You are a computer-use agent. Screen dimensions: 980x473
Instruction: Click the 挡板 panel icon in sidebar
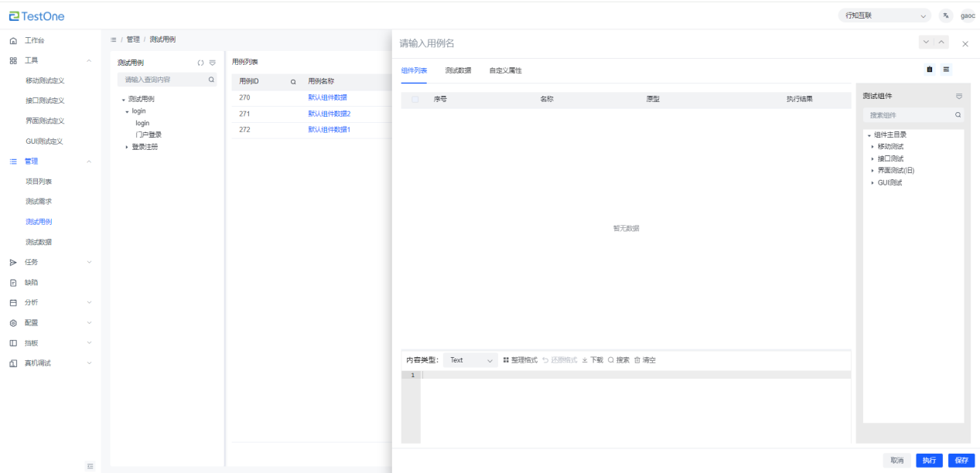click(x=13, y=343)
